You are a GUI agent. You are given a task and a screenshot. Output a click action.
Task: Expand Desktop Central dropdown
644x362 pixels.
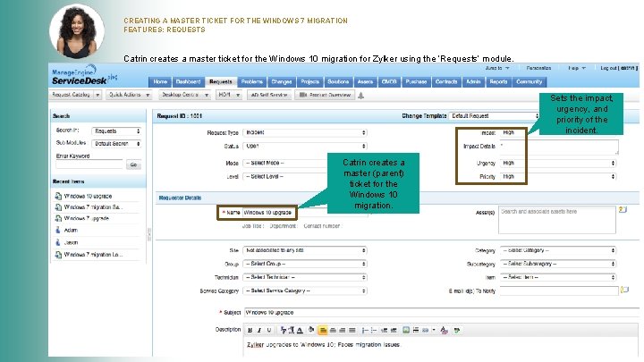pyautogui.click(x=207, y=95)
